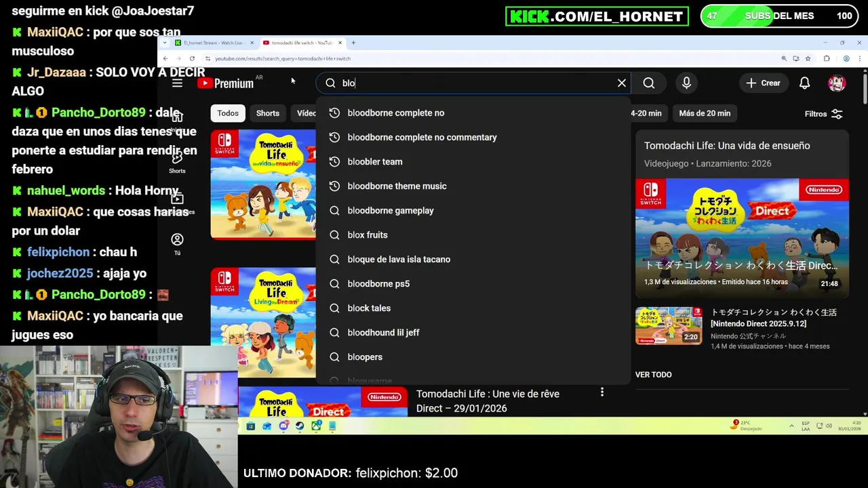The width and height of the screenshot is (868, 488).
Task: Open the Xbox app in the taskbar
Action: 316,426
